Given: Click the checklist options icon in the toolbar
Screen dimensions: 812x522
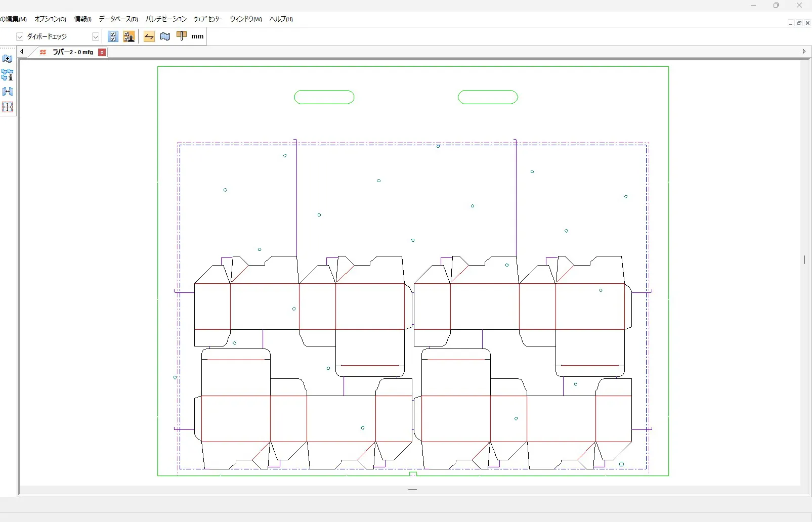Looking at the screenshot, I should (x=113, y=36).
